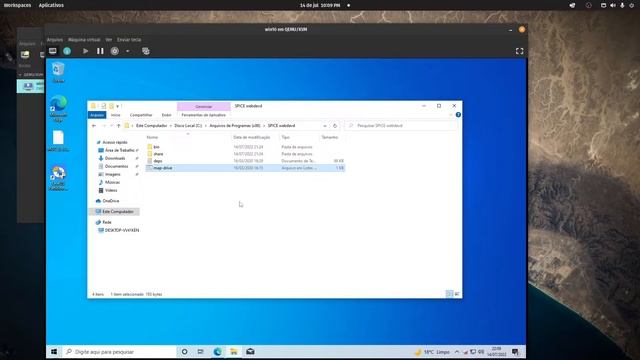Open the address bar history dropdown
Image resolution: width=640 pixels, height=360 pixels.
pos(325,126)
